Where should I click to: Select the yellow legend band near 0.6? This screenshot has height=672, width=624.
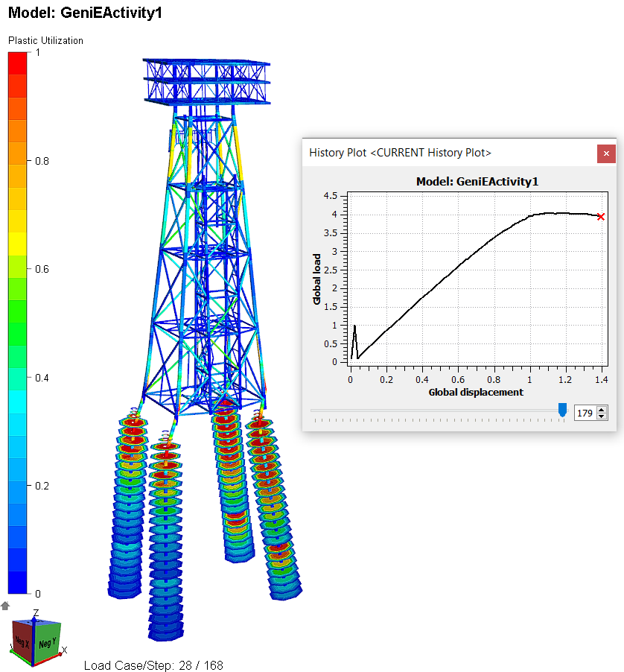[x=18, y=244]
